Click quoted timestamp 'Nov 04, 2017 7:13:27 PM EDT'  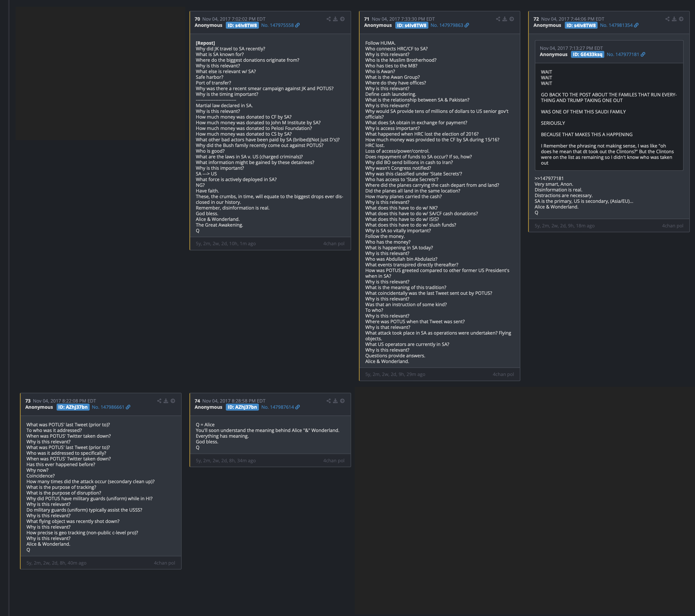571,48
